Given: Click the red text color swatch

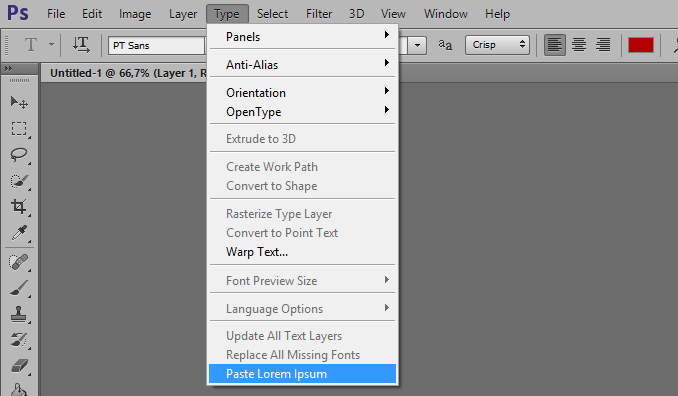Looking at the screenshot, I should pos(640,45).
